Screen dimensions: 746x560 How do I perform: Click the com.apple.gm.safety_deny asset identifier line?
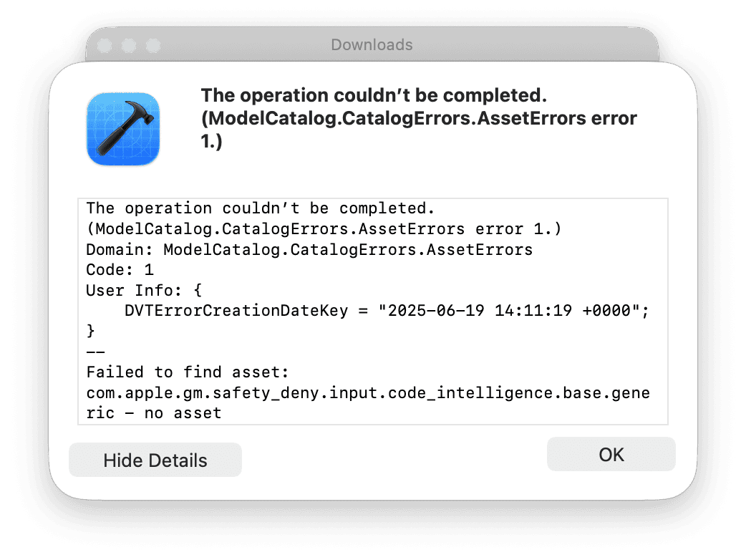click(x=368, y=392)
